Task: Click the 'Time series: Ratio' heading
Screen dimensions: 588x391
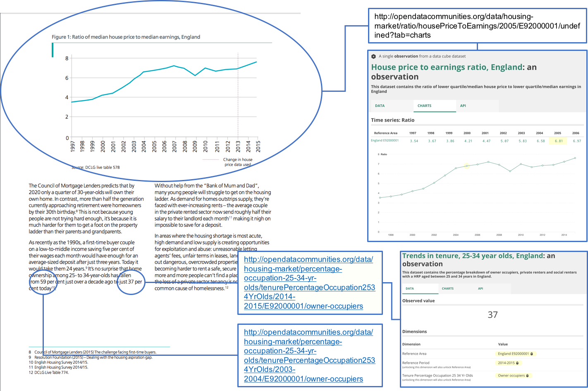Action: tap(392, 120)
